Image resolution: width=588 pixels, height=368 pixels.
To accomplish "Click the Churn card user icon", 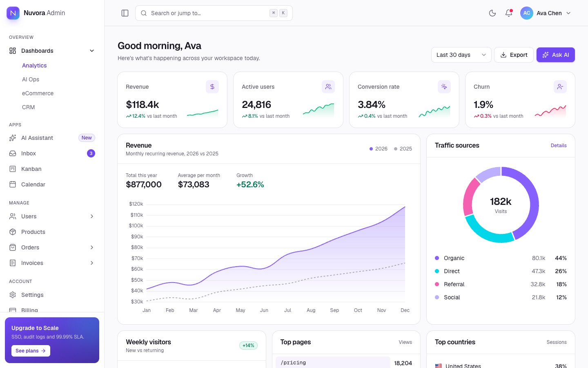I will coord(560,87).
